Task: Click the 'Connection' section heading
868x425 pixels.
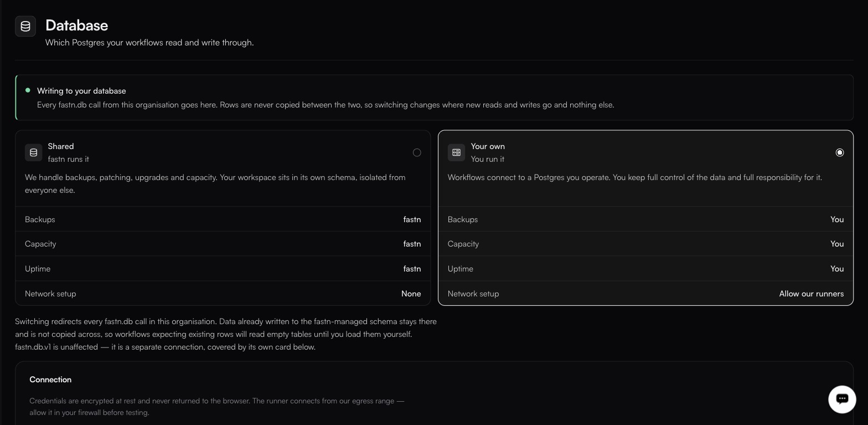Action: click(x=50, y=380)
